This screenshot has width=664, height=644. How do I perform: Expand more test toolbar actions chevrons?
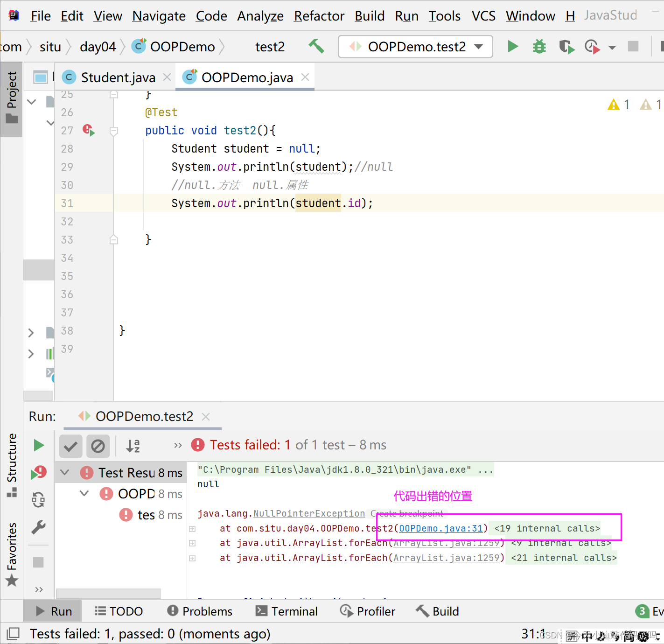[178, 445]
